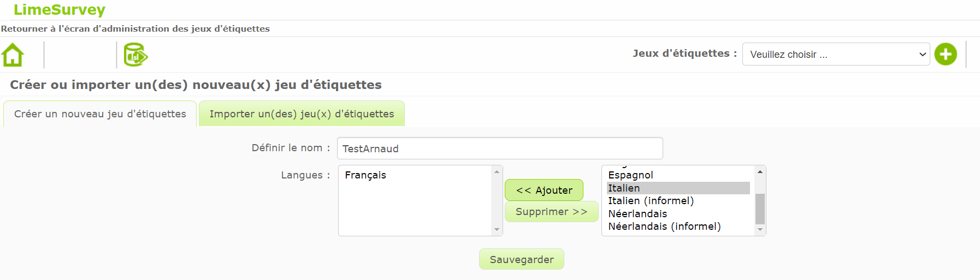Image resolution: width=980 pixels, height=280 pixels.
Task: Switch to Créer un nouveau jeu d'étiquettes tab
Action: (100, 114)
